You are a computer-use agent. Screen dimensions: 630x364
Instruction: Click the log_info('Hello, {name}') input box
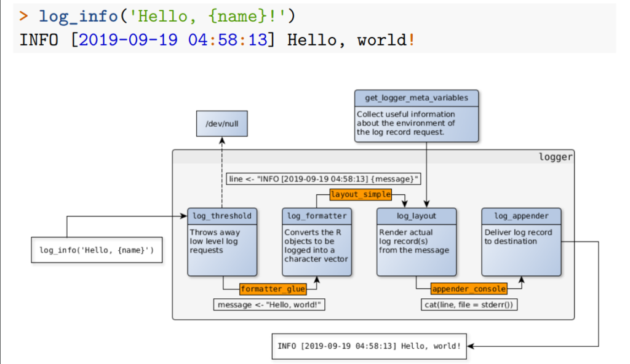(x=97, y=250)
